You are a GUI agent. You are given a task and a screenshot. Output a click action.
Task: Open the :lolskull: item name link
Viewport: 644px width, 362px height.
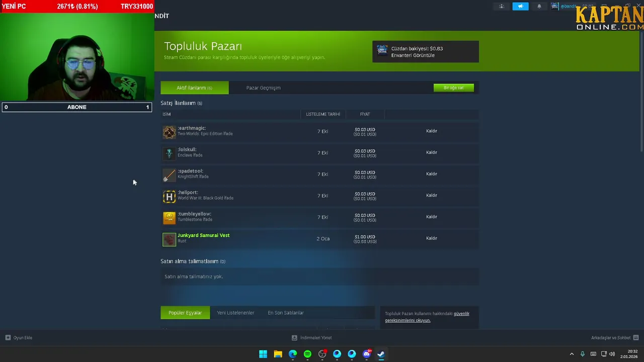187,149
